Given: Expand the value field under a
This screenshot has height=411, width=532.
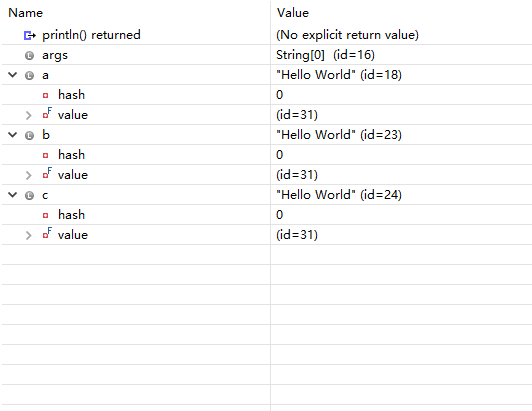Looking at the screenshot, I should point(28,115).
